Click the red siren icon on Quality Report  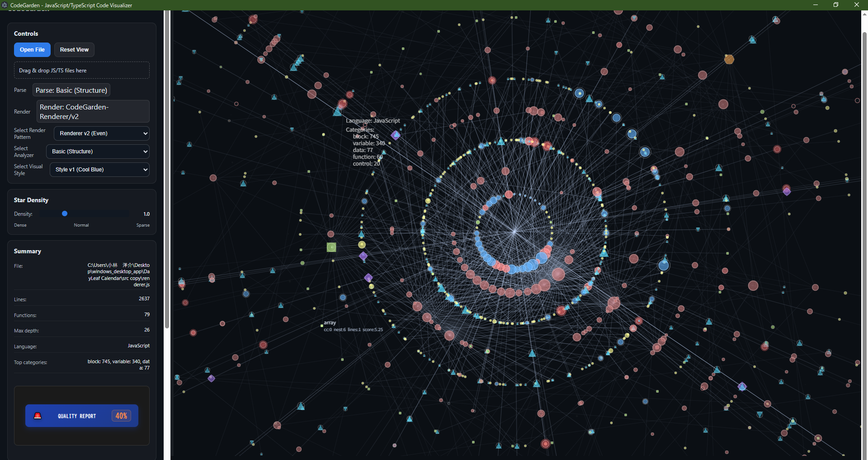click(x=38, y=416)
